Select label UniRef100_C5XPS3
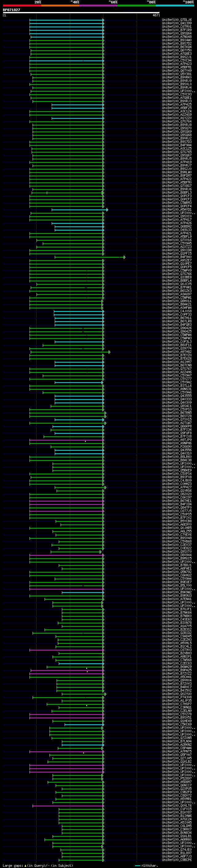 point(177,410)
